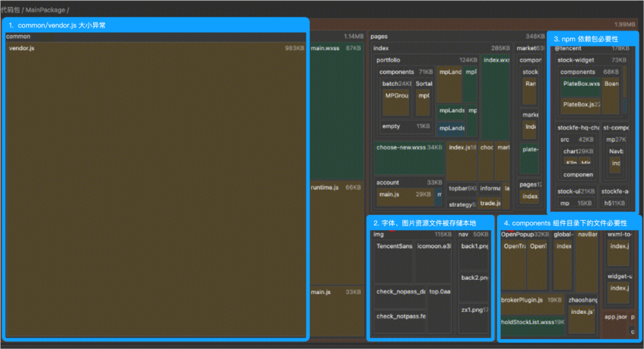
Task: Open the components 71KB folder in portfolio
Action: pos(406,72)
